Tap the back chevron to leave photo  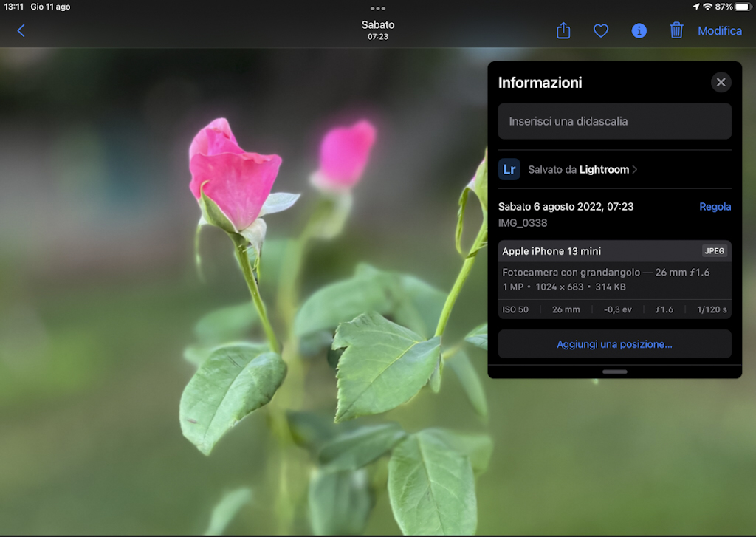(x=21, y=30)
